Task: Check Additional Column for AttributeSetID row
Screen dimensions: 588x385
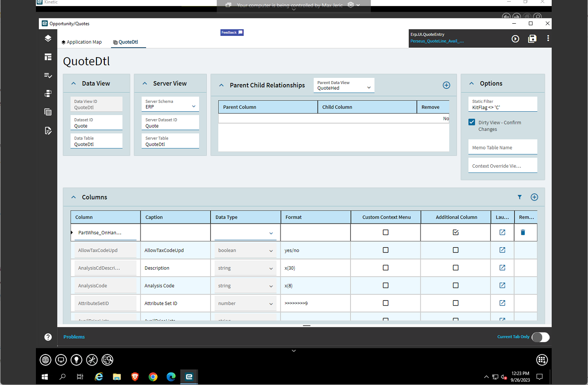Action: [x=456, y=303]
